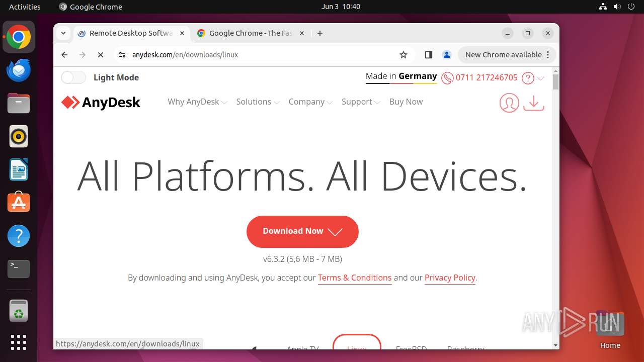Open network status icon in system tray

[603, 7]
